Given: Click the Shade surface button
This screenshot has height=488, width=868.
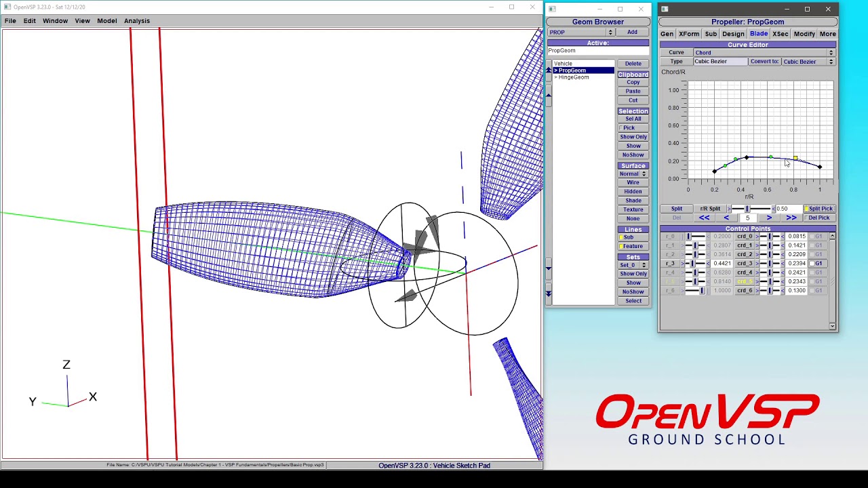Looking at the screenshot, I should coord(633,201).
